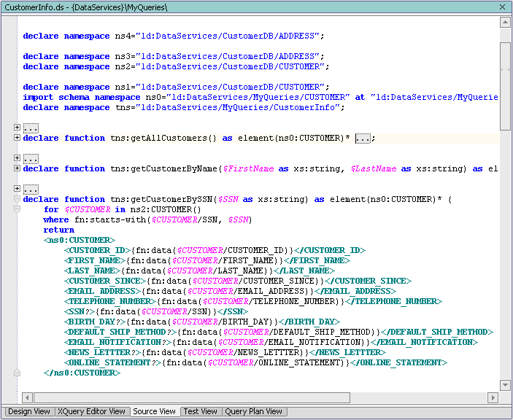Image resolution: width=513 pixels, height=420 pixels.
Task: Click the <SSN?> element line
Action: pos(156,311)
